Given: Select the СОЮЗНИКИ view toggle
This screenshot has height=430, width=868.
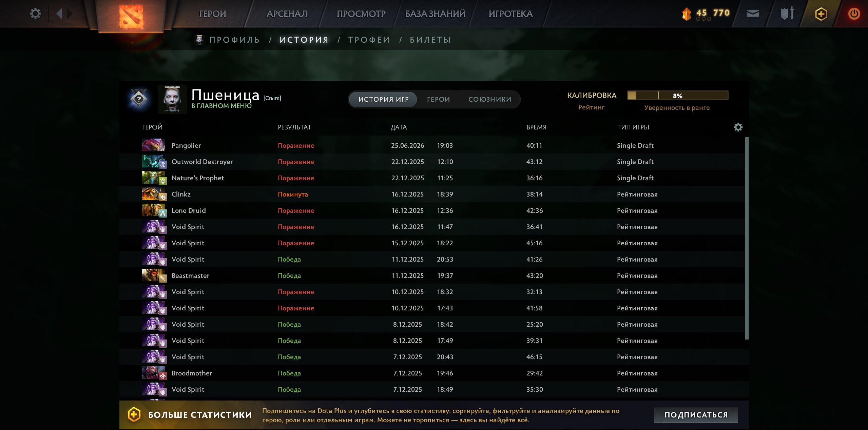Looking at the screenshot, I should [x=490, y=99].
